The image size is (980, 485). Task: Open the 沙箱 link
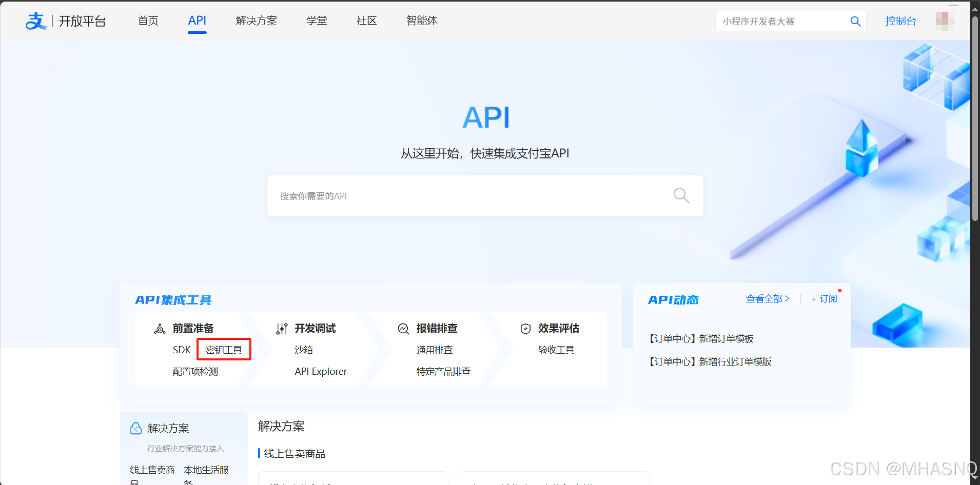[x=303, y=350]
